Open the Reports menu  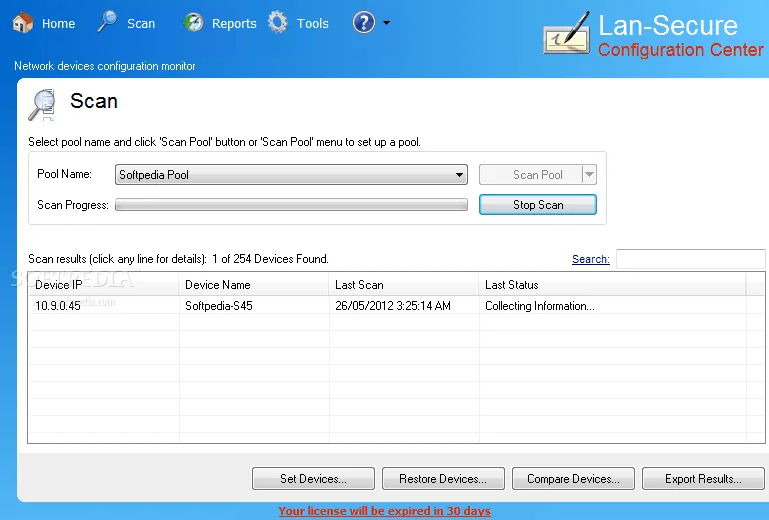point(234,24)
